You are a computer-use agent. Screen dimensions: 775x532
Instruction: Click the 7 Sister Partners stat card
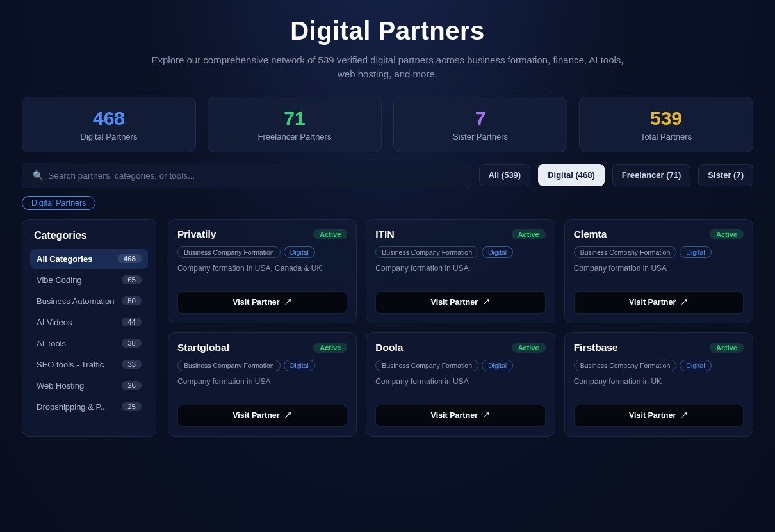(x=480, y=125)
